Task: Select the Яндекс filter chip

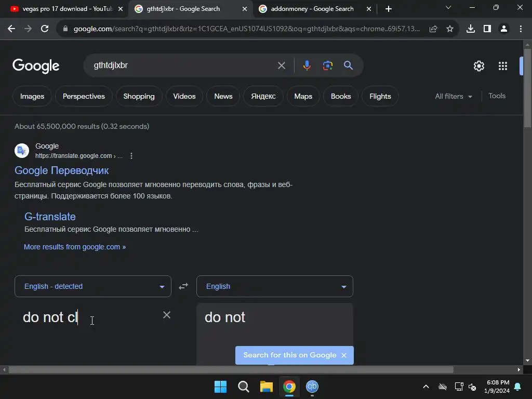Action: pos(263,96)
